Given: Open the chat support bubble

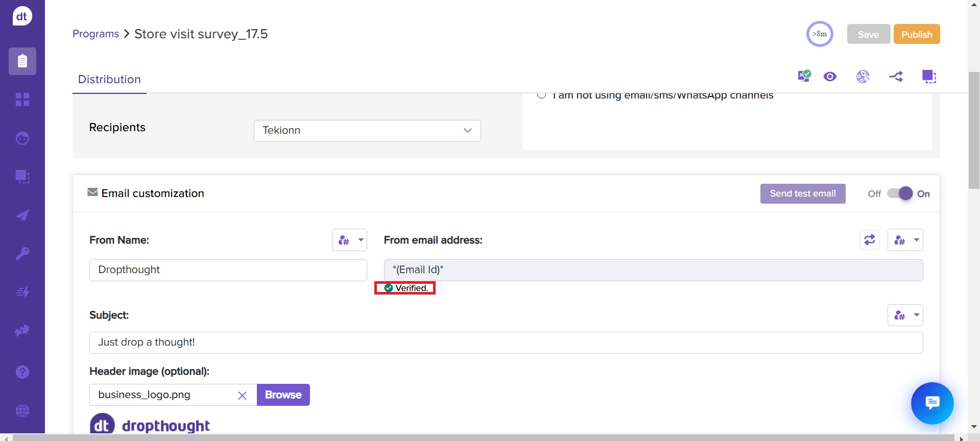Looking at the screenshot, I should [x=932, y=403].
